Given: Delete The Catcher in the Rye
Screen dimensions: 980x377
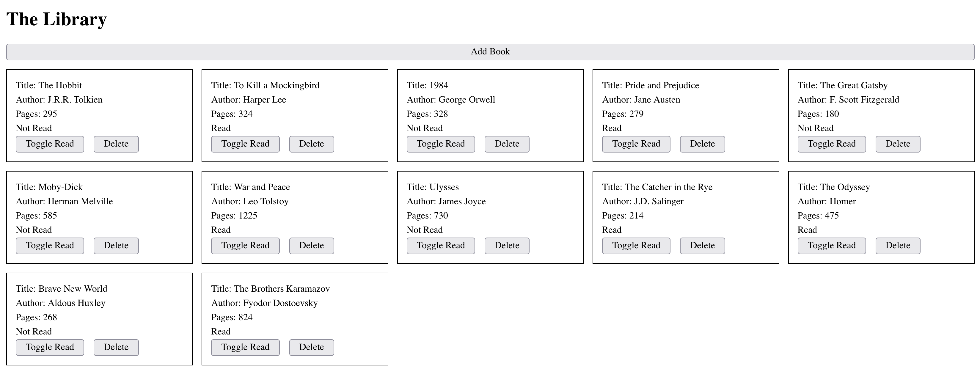Looking at the screenshot, I should point(702,246).
